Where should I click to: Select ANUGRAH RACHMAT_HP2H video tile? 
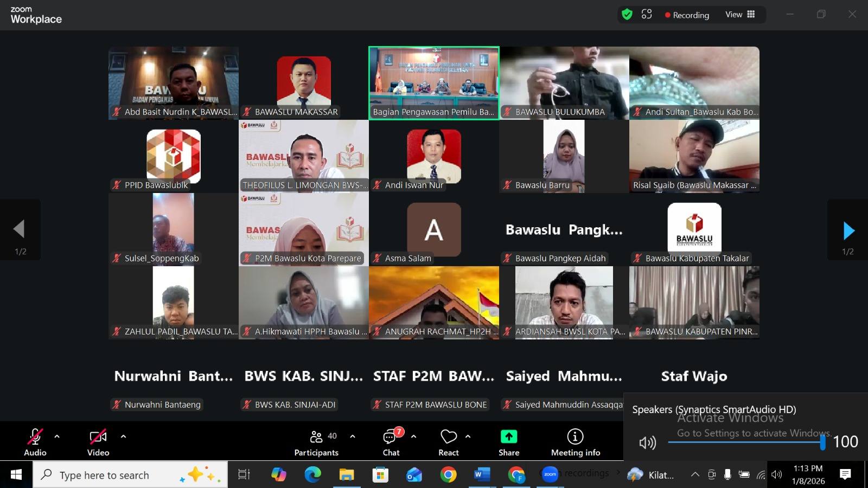434,303
